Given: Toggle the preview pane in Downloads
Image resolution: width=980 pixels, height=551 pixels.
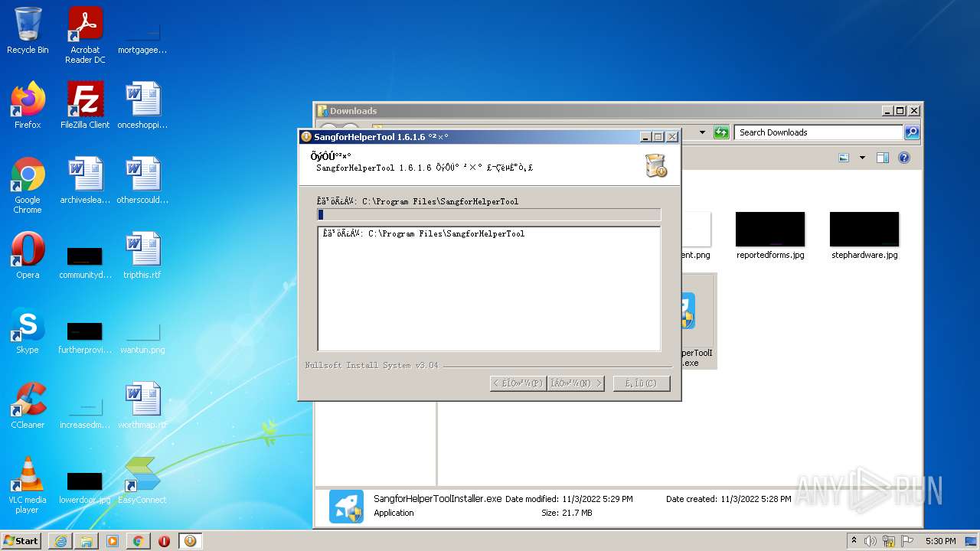Looking at the screenshot, I should point(882,158).
